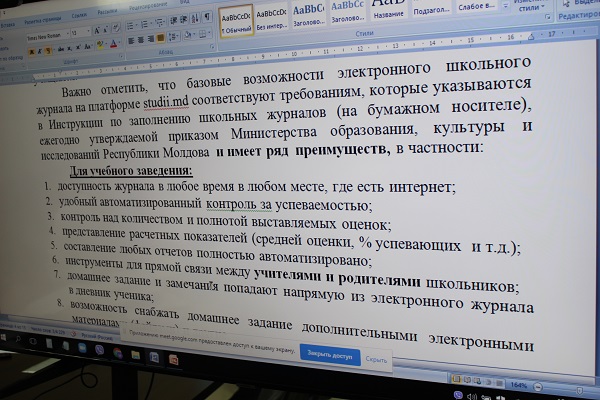Viewport: 600px width, 400px height.
Task: Open Viber from the taskbar
Action: coord(99,349)
